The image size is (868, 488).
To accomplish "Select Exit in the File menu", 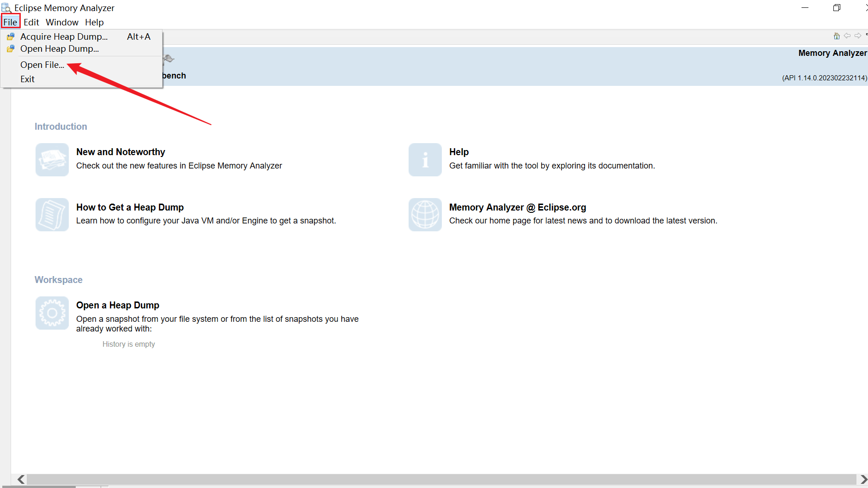I will coord(27,79).
